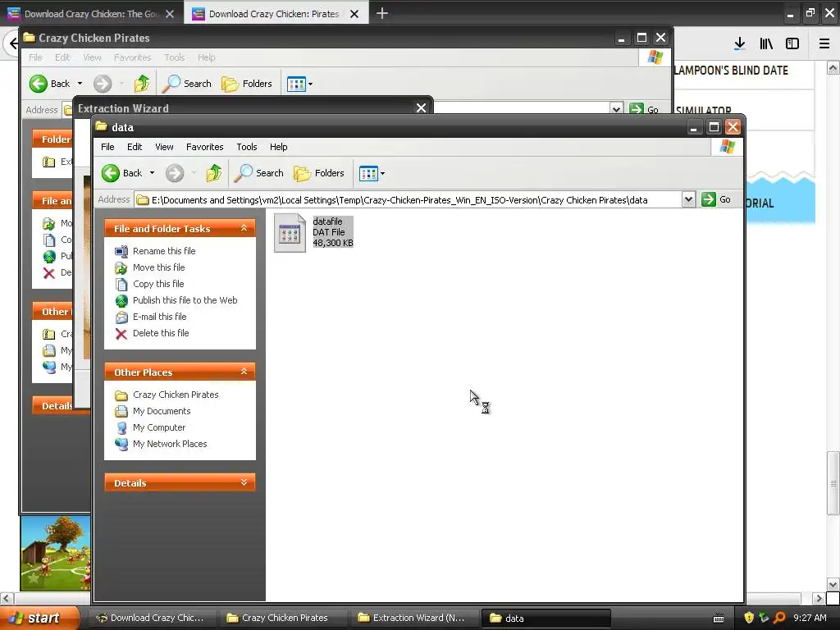Click browser vertical scrollbar thumb
Screen dimensions: 840x630
coord(833,482)
